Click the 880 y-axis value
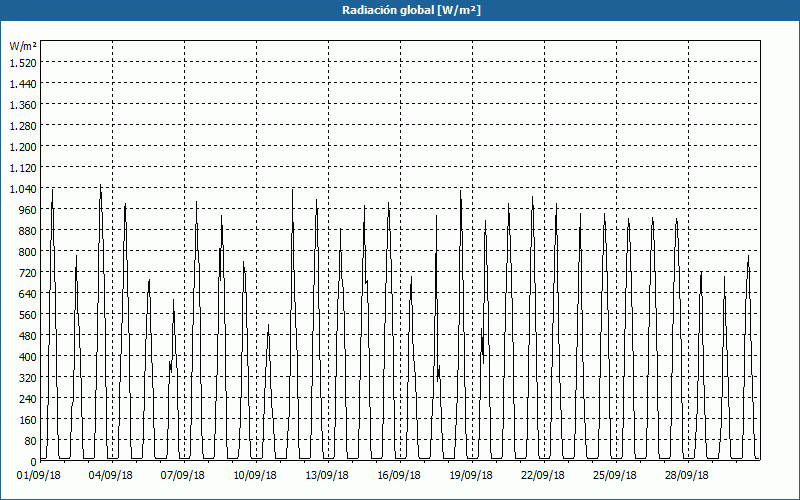 click(x=28, y=231)
